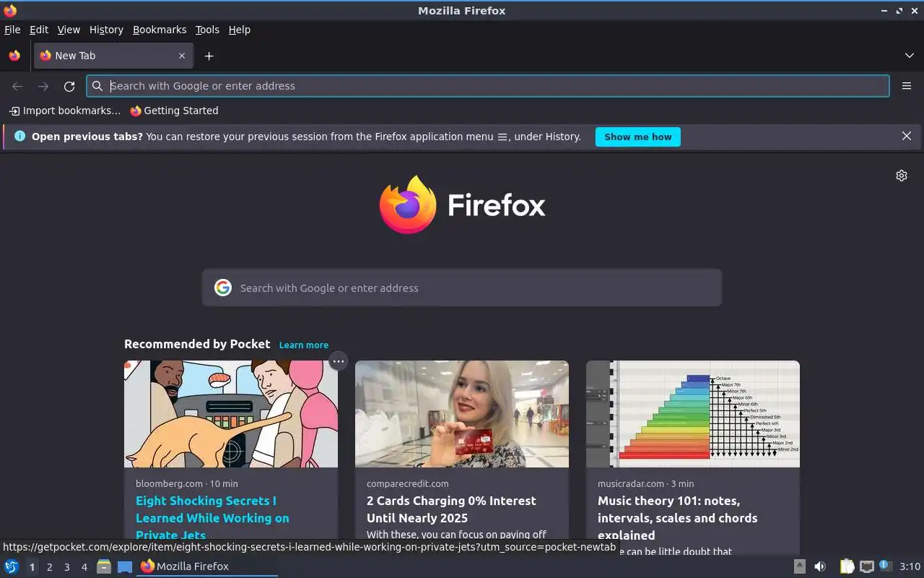Click Mozilla Firefox taskbar window button

coord(207,566)
